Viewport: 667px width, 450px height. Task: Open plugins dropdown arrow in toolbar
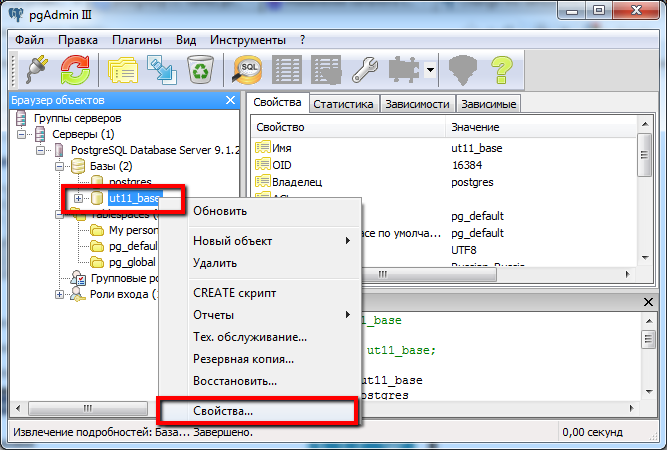pyautogui.click(x=430, y=70)
